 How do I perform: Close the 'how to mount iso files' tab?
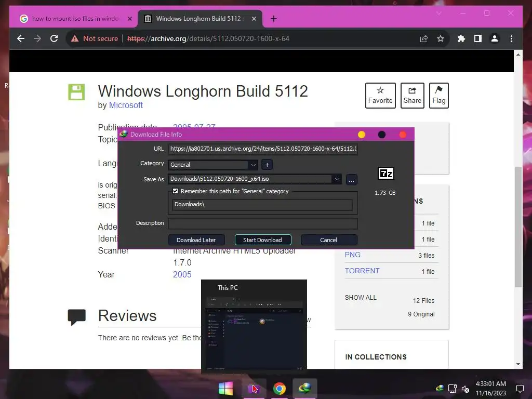point(129,19)
